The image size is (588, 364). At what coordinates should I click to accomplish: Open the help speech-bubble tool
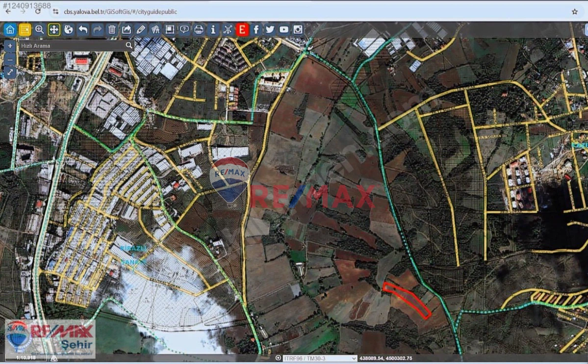[x=184, y=29]
